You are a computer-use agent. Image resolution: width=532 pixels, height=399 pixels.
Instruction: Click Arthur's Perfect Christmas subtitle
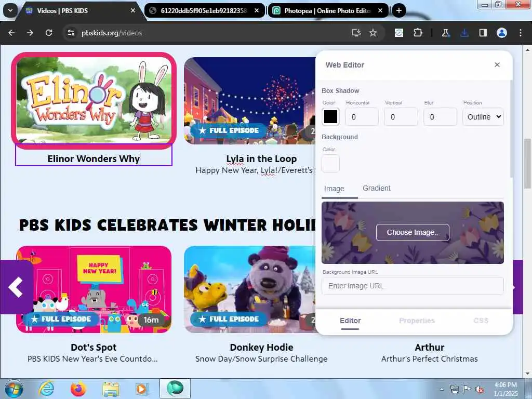429,359
